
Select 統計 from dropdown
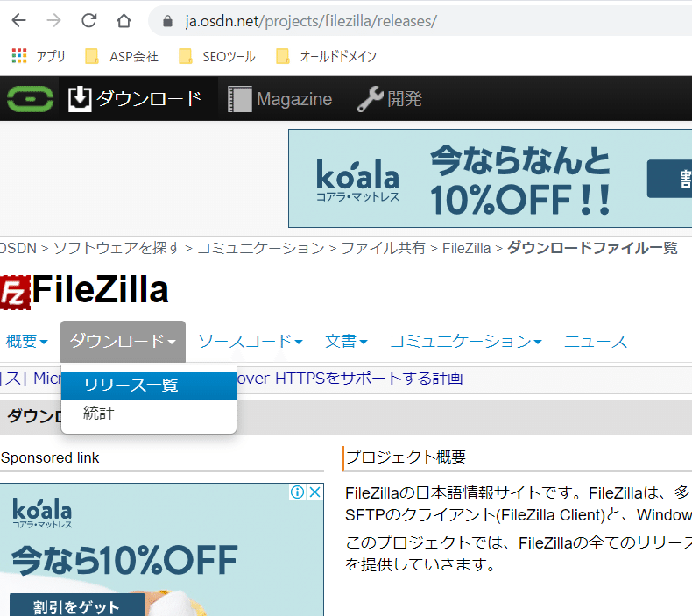click(x=149, y=414)
